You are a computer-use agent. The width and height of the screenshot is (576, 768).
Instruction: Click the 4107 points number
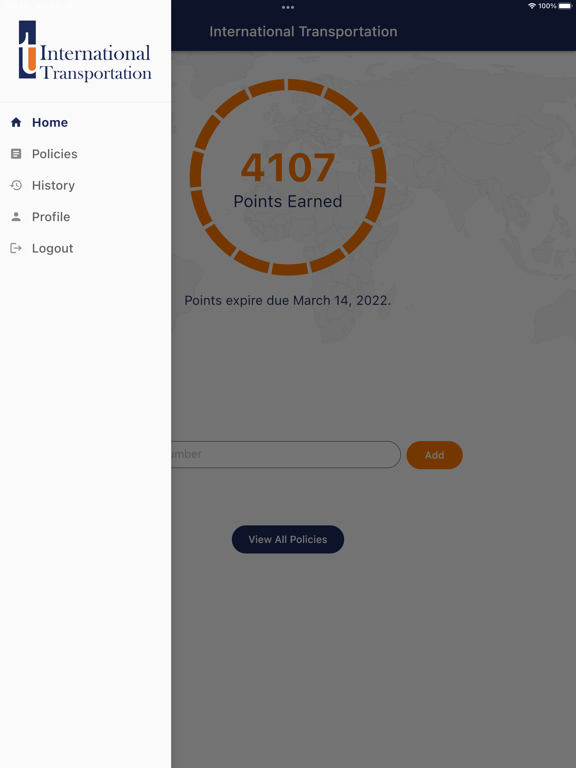coord(288,168)
